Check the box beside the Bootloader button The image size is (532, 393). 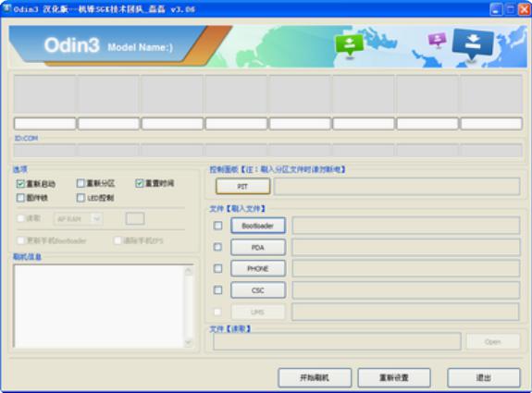217,226
